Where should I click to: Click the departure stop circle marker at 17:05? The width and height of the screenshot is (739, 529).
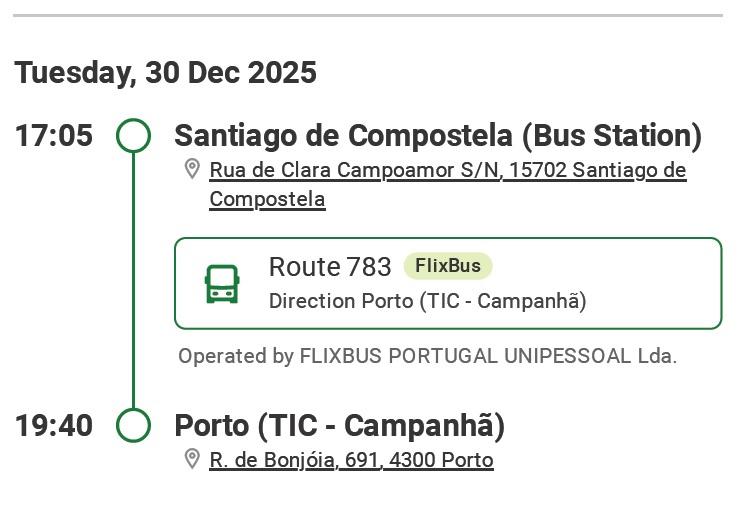133,135
